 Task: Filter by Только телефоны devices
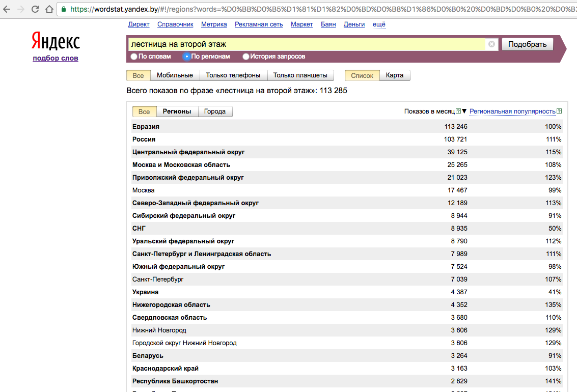tap(233, 75)
